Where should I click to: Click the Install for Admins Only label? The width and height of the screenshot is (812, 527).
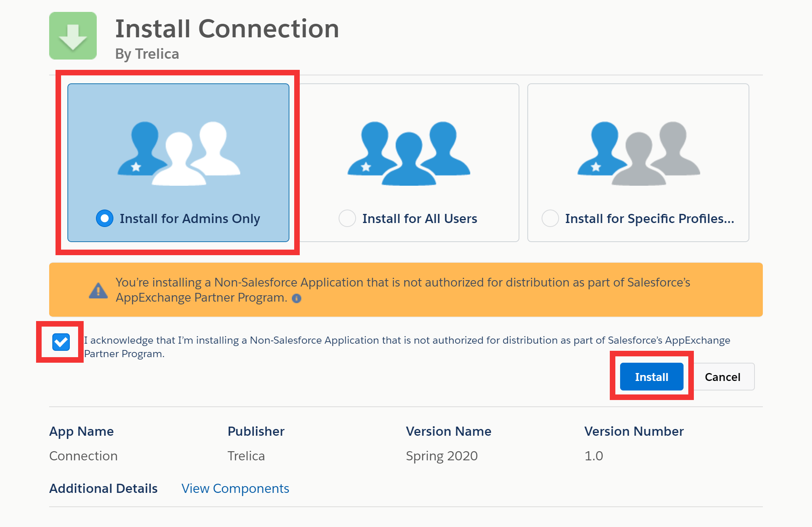point(190,219)
